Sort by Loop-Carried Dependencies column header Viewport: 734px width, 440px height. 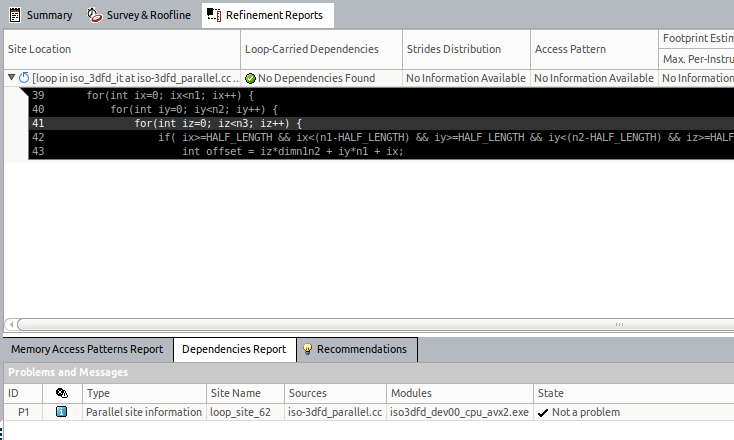312,48
